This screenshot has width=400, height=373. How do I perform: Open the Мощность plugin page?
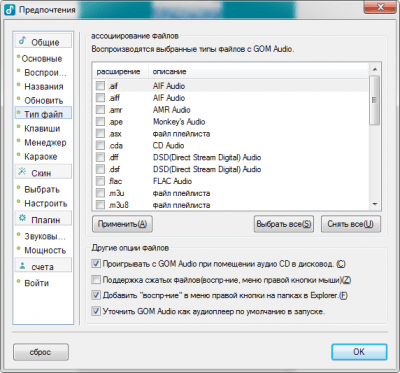pos(45,250)
